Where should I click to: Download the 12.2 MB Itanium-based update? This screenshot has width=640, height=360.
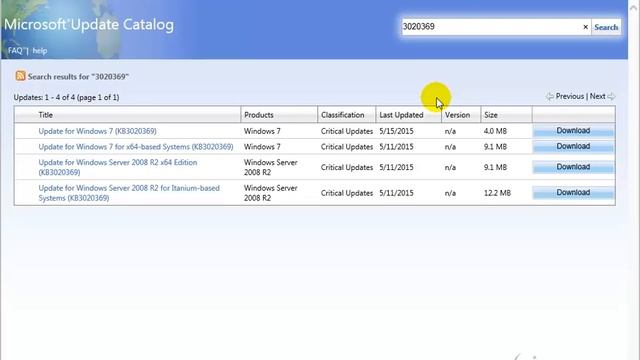pyautogui.click(x=573, y=193)
